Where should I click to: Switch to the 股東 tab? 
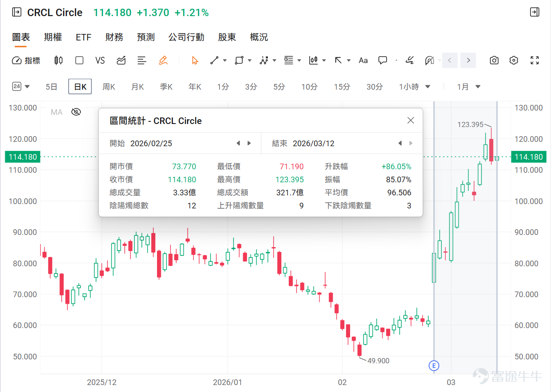[227, 37]
